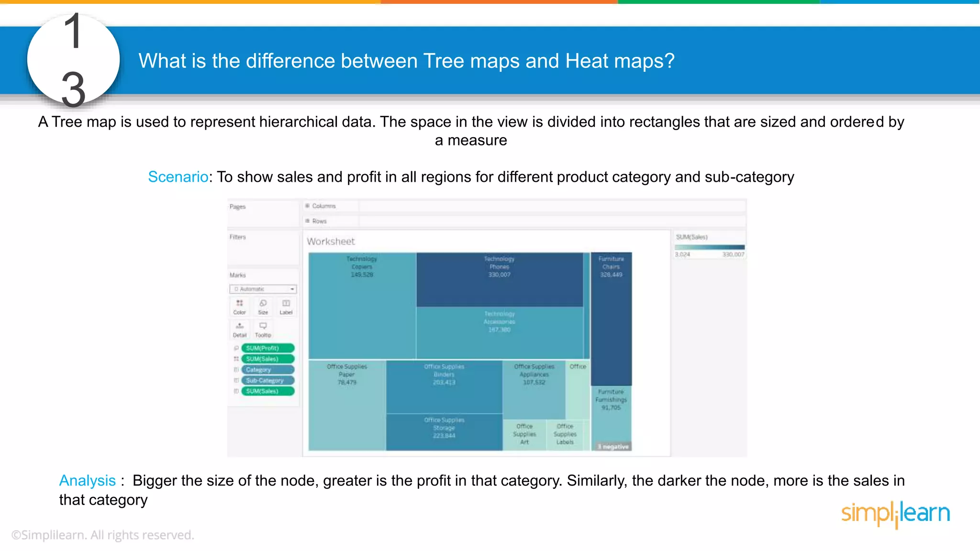Click the Category pill in Marks
Viewport: 980px width, 551px height.
(267, 370)
